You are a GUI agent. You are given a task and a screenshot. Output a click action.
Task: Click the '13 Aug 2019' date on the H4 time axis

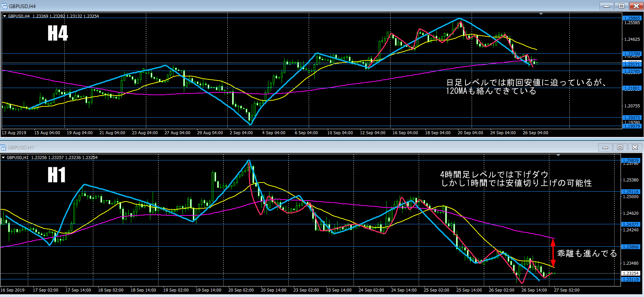coord(14,133)
